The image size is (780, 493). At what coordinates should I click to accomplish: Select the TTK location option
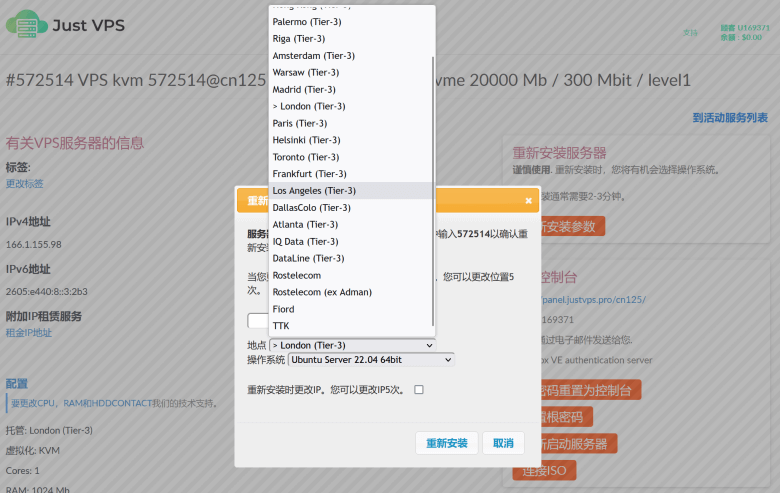(x=282, y=326)
